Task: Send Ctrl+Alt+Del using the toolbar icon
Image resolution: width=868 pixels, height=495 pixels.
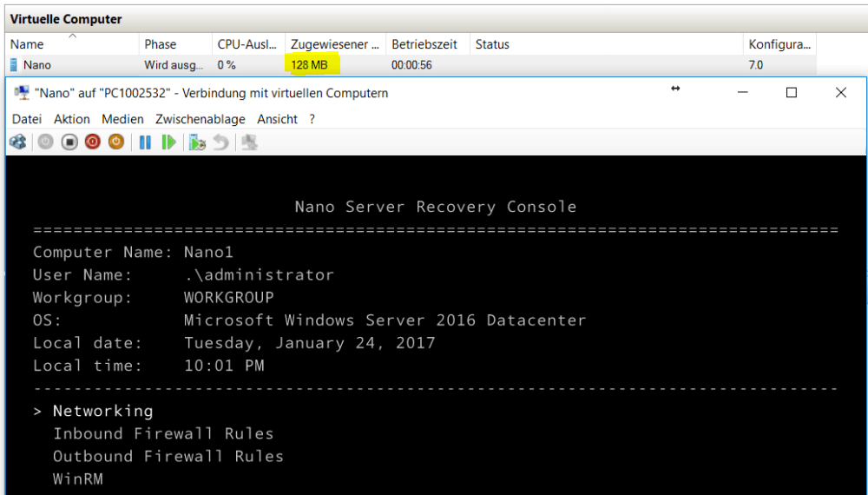Action: [x=17, y=142]
